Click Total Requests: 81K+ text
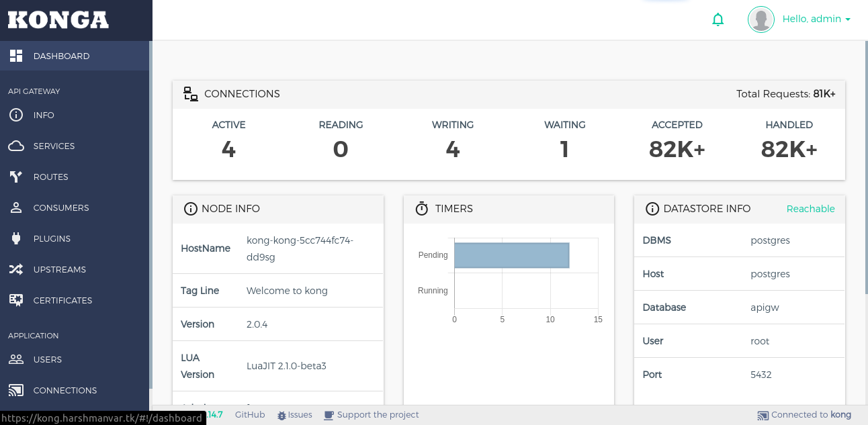The image size is (868, 425). click(x=786, y=94)
